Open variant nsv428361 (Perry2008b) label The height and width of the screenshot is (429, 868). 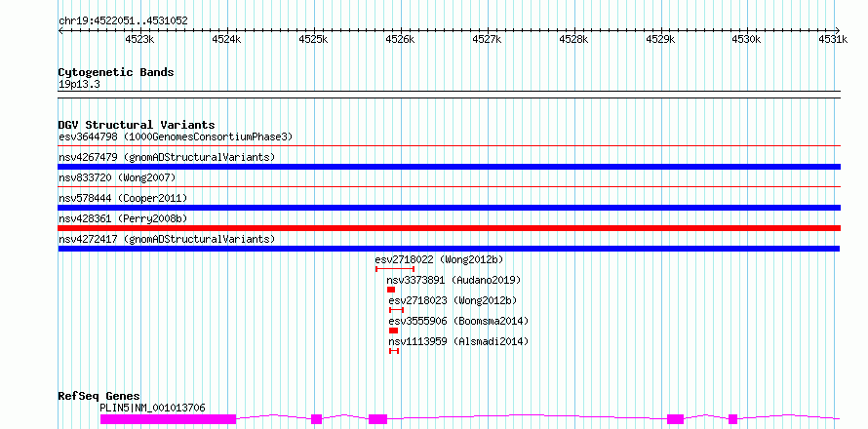pyautogui.click(x=123, y=218)
